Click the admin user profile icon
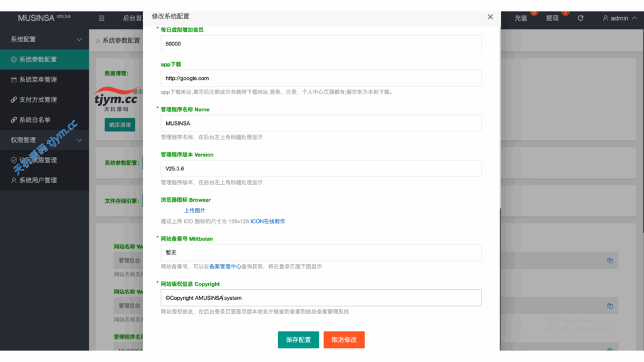This screenshot has width=644, height=362. click(606, 18)
